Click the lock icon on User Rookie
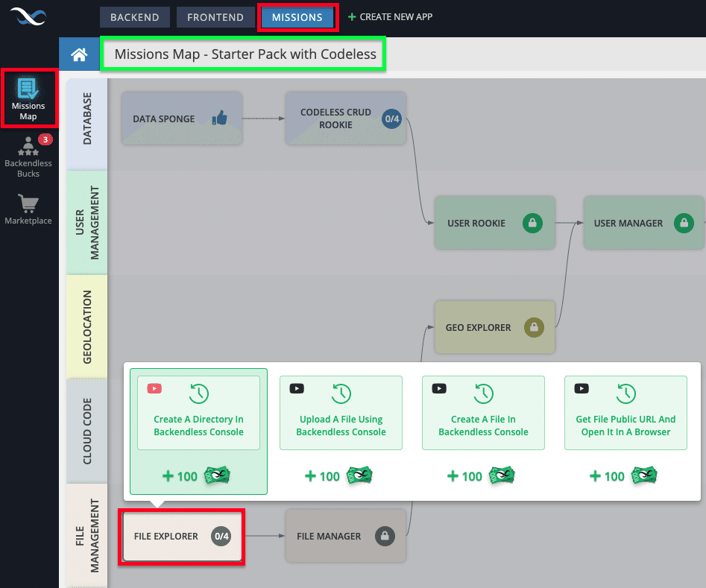This screenshot has width=706, height=588. [x=532, y=223]
